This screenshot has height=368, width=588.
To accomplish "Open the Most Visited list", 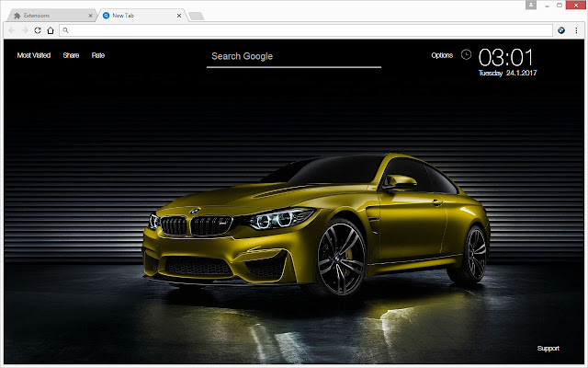I will point(34,55).
